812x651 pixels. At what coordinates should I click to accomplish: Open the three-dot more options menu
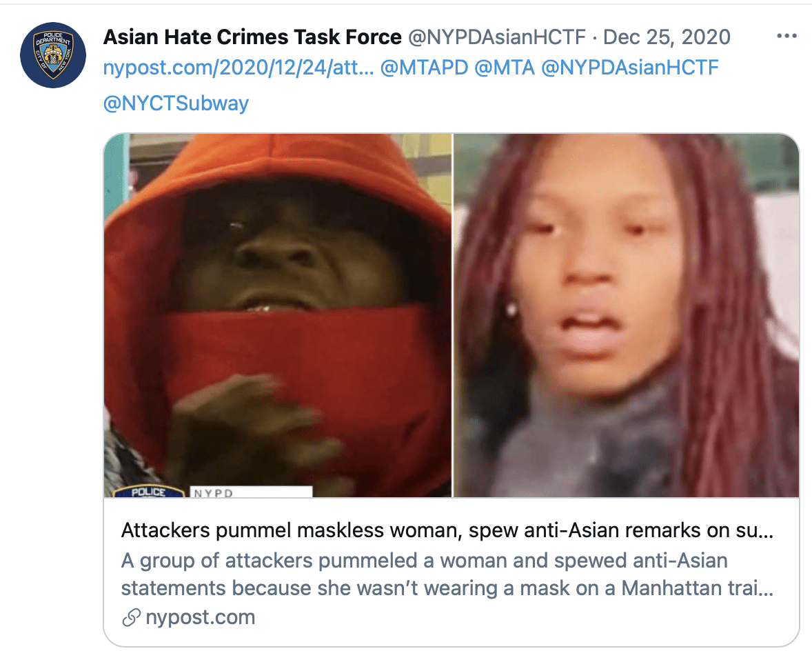coord(786,37)
